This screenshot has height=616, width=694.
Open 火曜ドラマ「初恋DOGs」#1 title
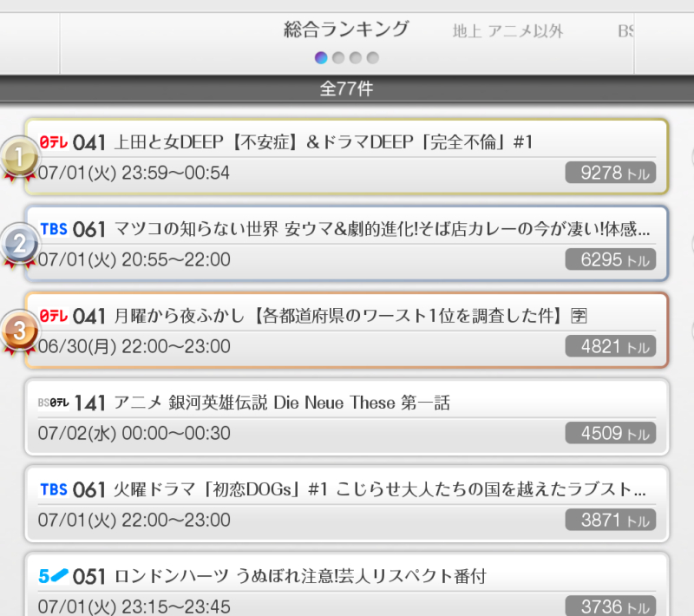click(x=380, y=489)
